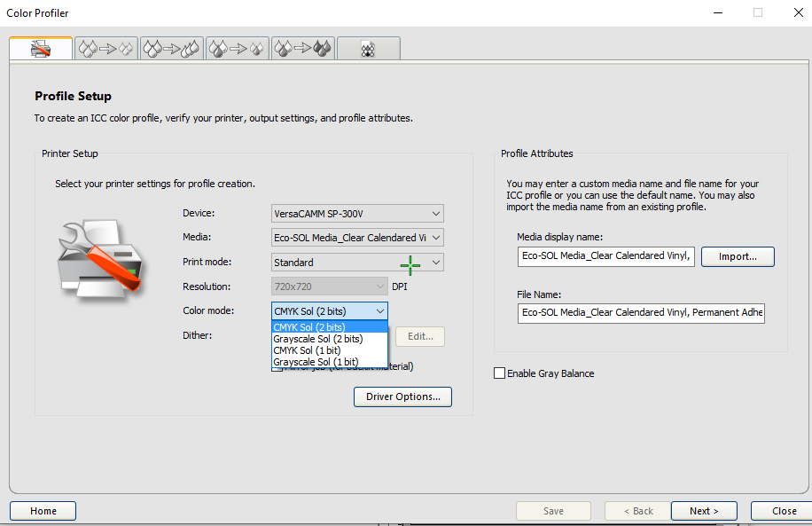Choose CMYK Sol (1 bit) option
The width and height of the screenshot is (812, 526).
click(330, 350)
